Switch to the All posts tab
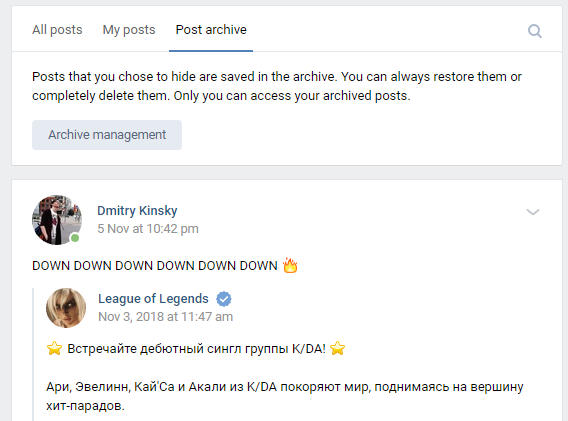The height and width of the screenshot is (421, 568). point(57,30)
